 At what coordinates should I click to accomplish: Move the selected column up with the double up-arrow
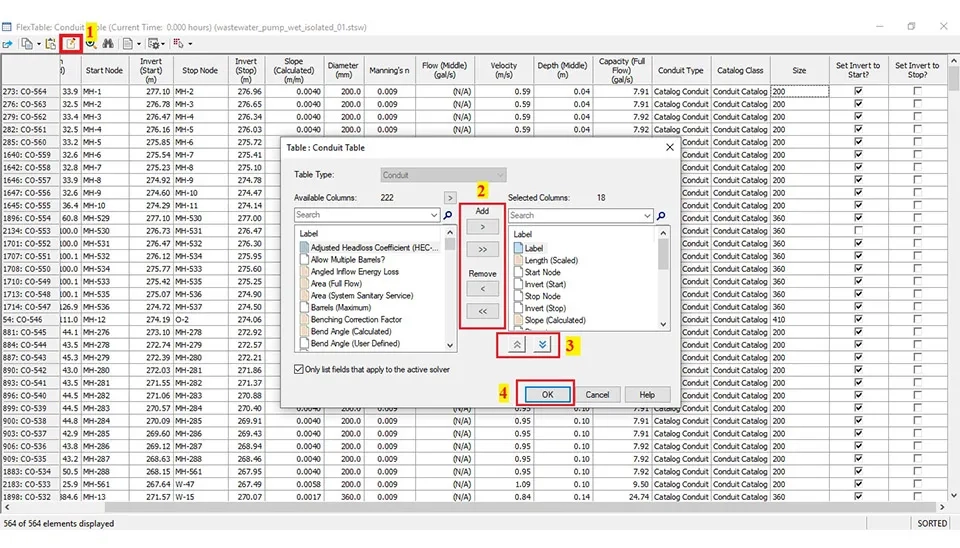pyautogui.click(x=517, y=343)
